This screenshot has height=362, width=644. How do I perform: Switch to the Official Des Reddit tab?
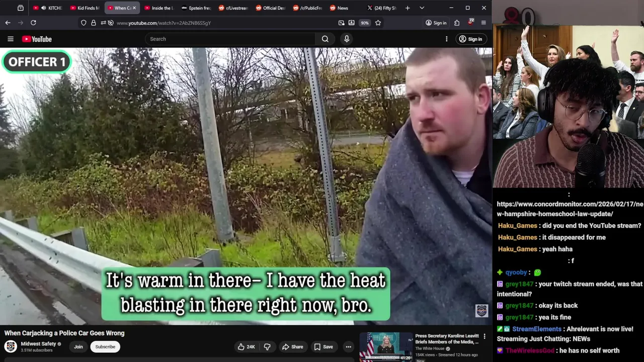point(271,8)
